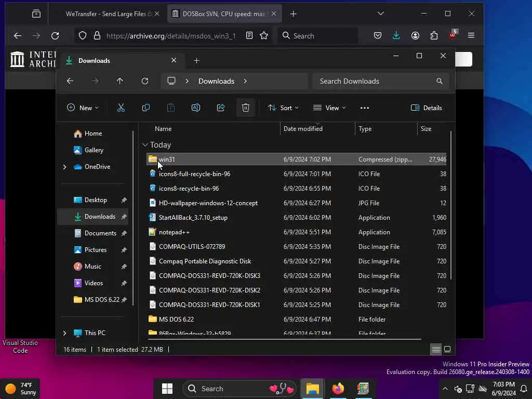The image size is (532, 399).
Task: Click the file list vertical scrollbar
Action: point(451,206)
